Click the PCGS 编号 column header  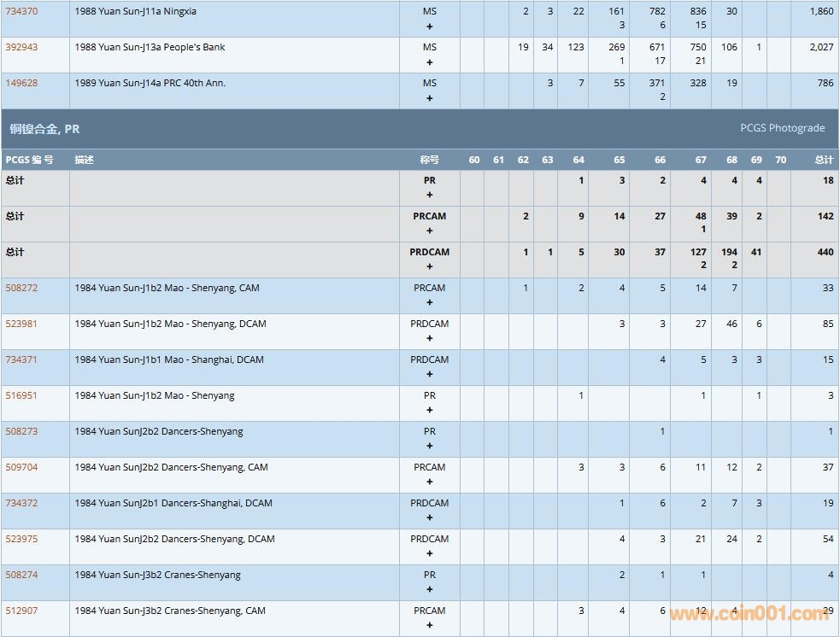(29, 160)
